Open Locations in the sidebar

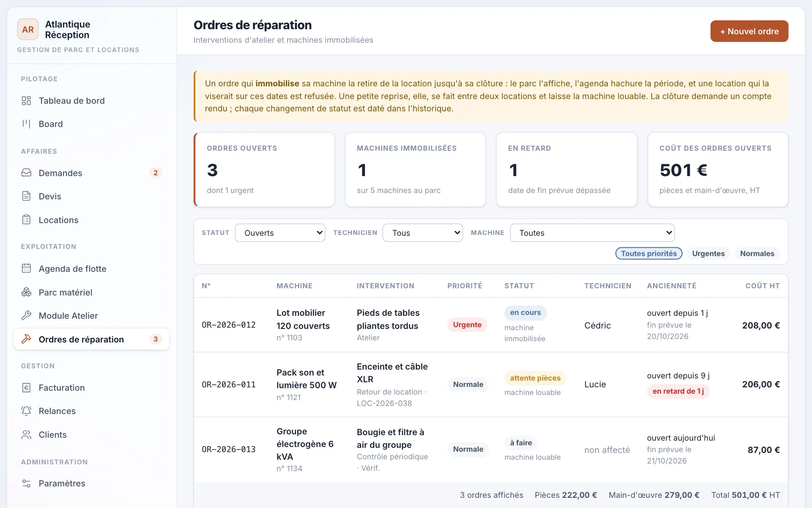pos(91,220)
